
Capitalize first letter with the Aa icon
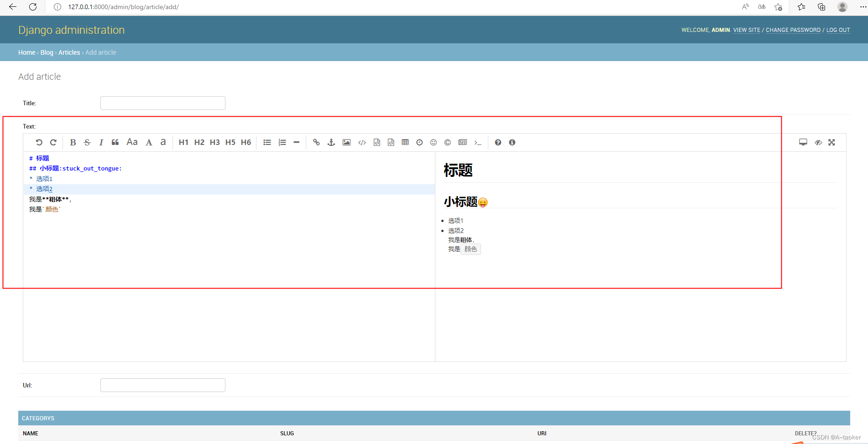point(132,142)
